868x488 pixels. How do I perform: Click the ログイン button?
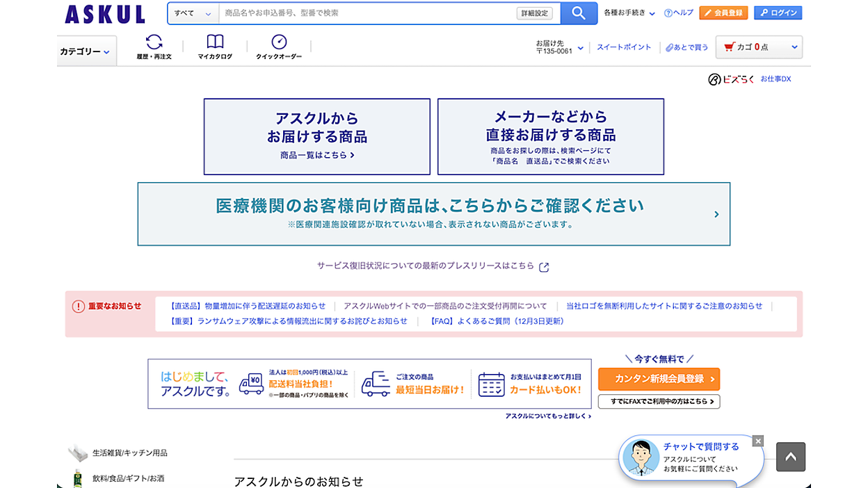click(778, 13)
